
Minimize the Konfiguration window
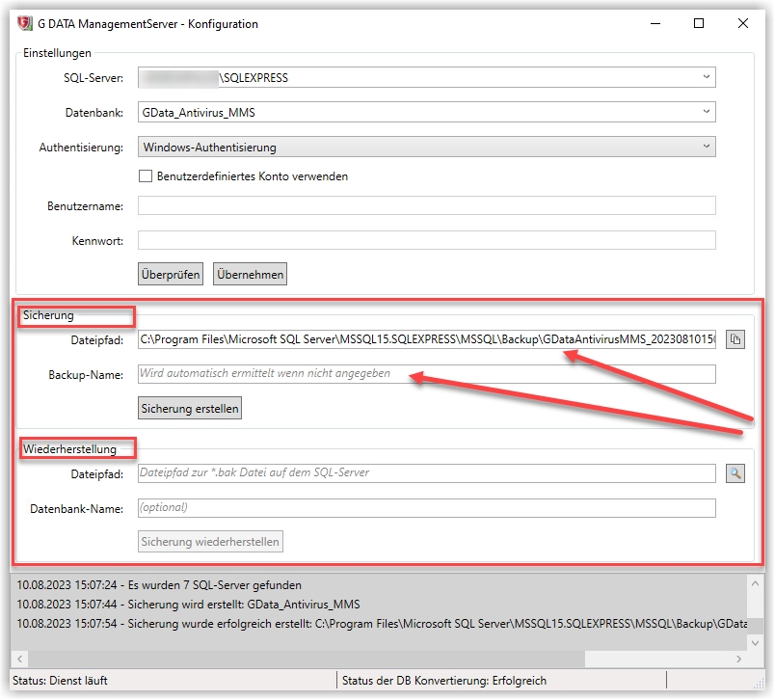tap(655, 23)
